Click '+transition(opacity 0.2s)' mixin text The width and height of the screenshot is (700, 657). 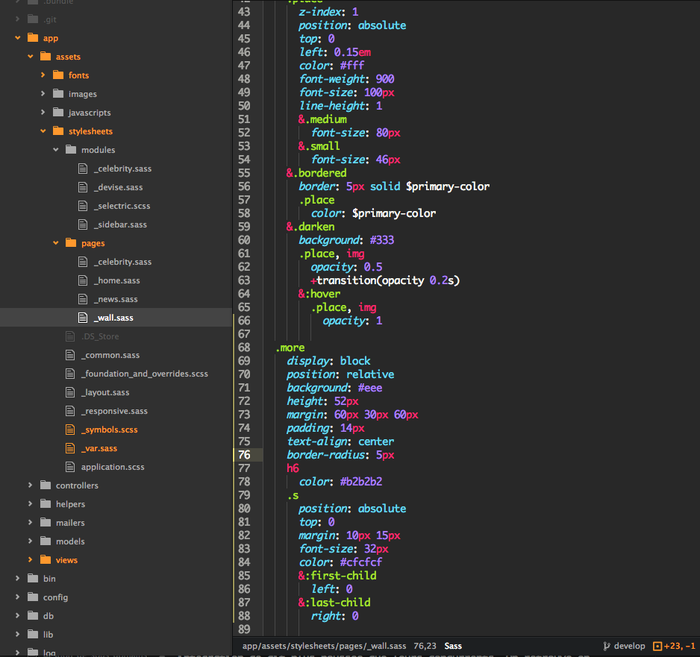point(385,280)
